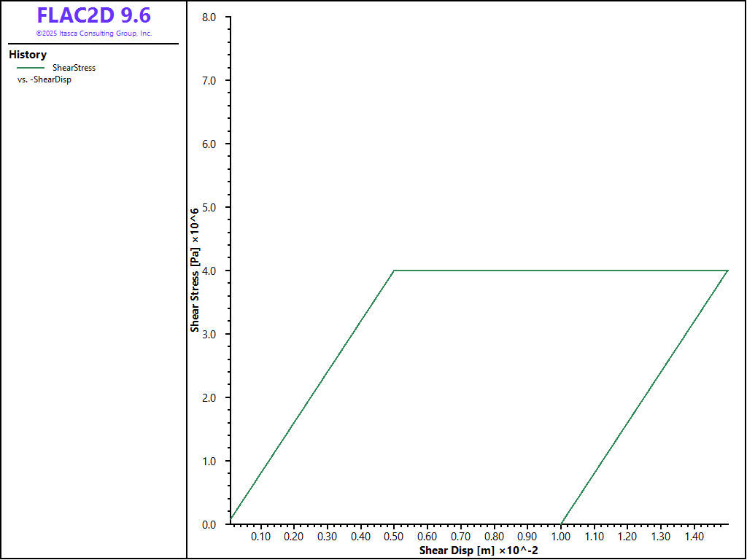Click the green line swatch in the legend
Viewport: 747px width, 560px height.
(x=31, y=68)
